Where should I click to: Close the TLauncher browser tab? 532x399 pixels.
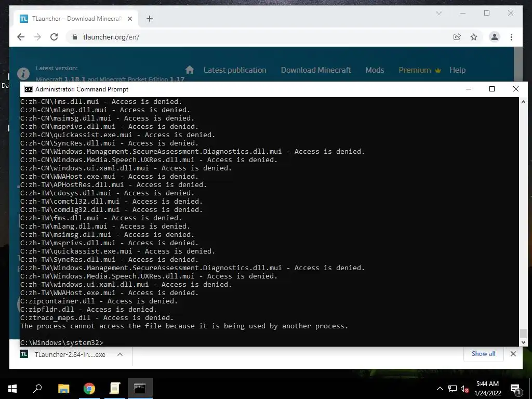(129, 19)
